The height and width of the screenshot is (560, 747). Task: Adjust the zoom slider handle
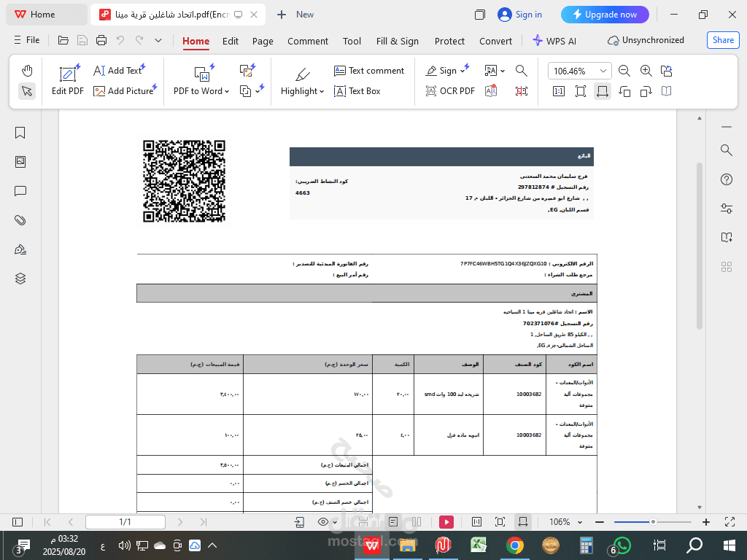(x=653, y=522)
